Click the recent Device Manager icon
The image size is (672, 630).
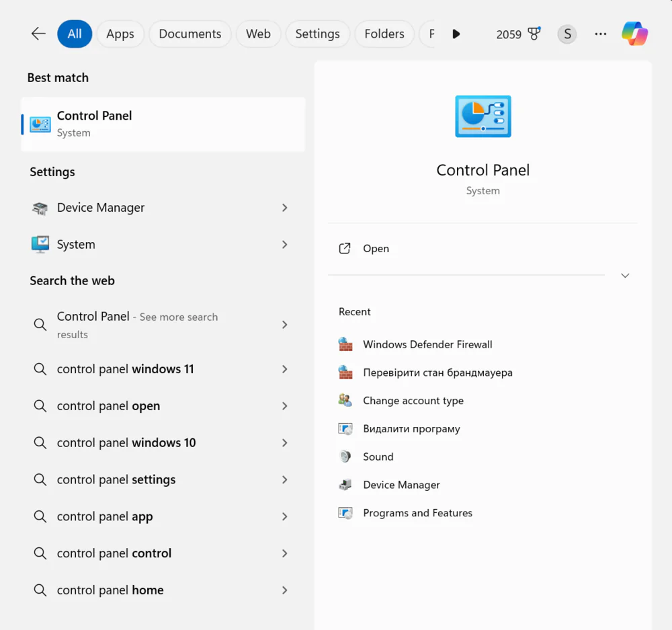[345, 485]
